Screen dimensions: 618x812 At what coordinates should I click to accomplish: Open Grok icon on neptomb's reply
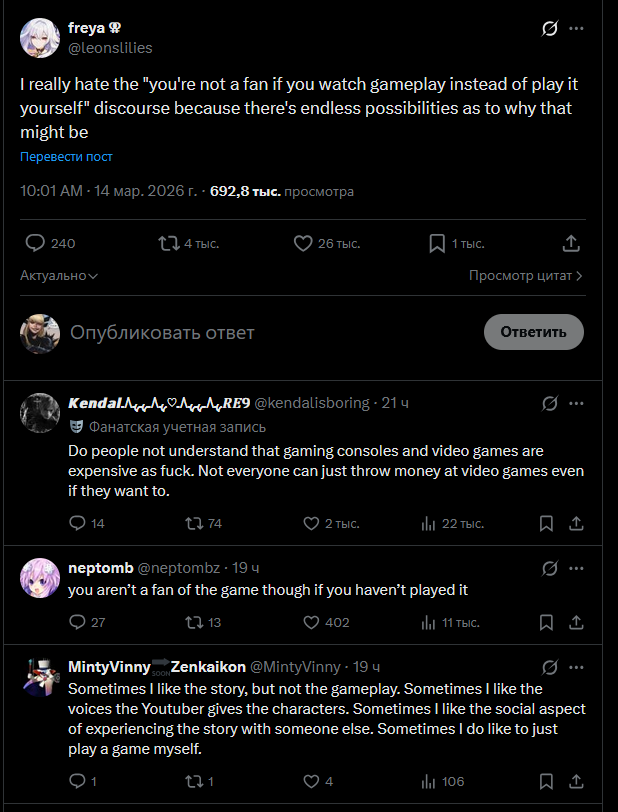[x=549, y=568]
